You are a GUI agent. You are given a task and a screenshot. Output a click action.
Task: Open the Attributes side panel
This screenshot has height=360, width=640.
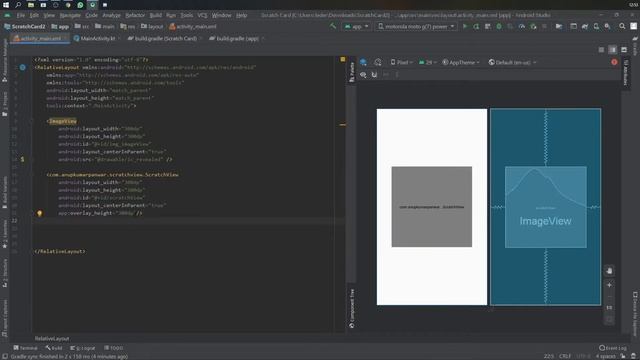point(625,72)
